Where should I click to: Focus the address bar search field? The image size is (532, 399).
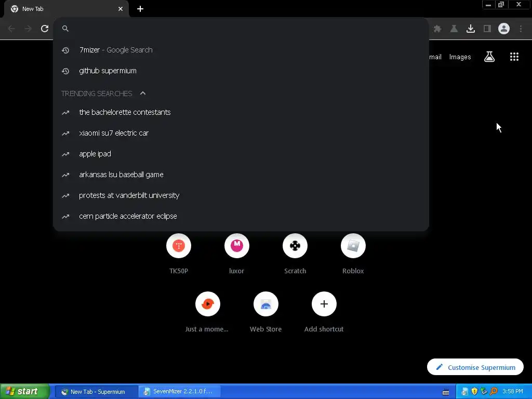pos(241,29)
